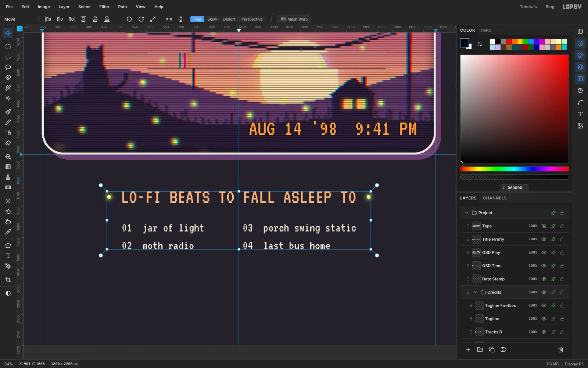Switch to the Info tab
Screen dimensions: 588x368
(486, 30)
